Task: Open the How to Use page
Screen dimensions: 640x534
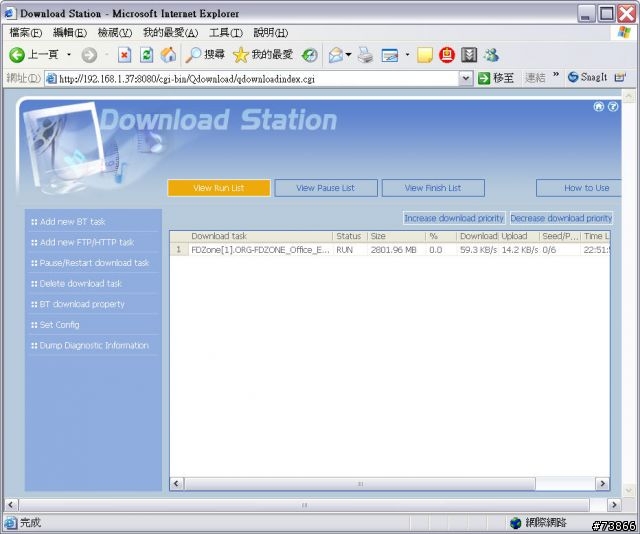Action: click(x=579, y=188)
